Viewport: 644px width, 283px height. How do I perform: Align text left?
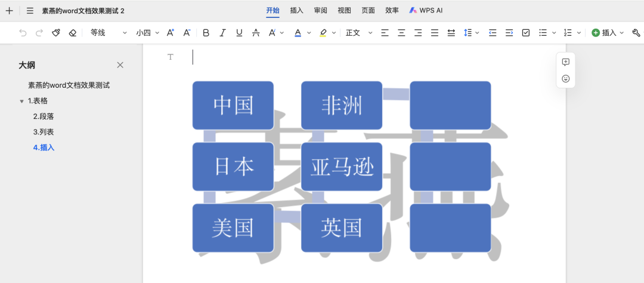tap(385, 33)
